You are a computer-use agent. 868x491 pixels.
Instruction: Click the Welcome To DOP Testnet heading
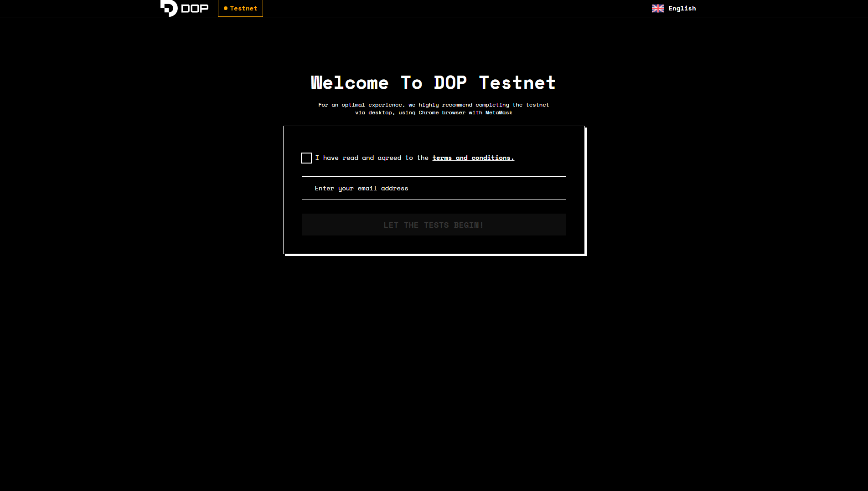[x=434, y=83]
